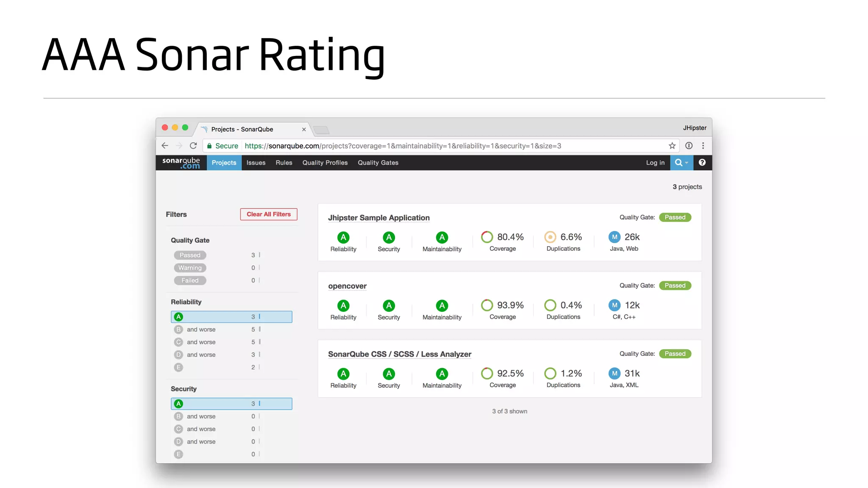Click the duplications ring icon for 6.6%
Screen dimensions: 868x488
[550, 237]
